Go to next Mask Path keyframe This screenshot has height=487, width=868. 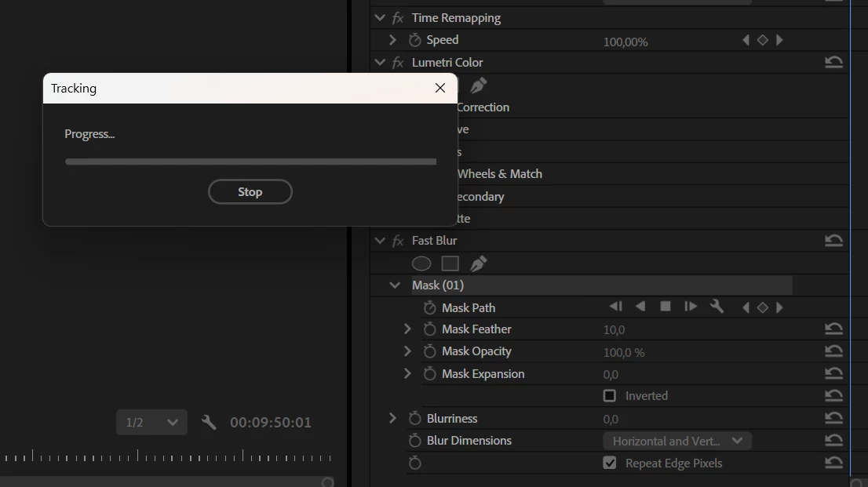coord(779,307)
